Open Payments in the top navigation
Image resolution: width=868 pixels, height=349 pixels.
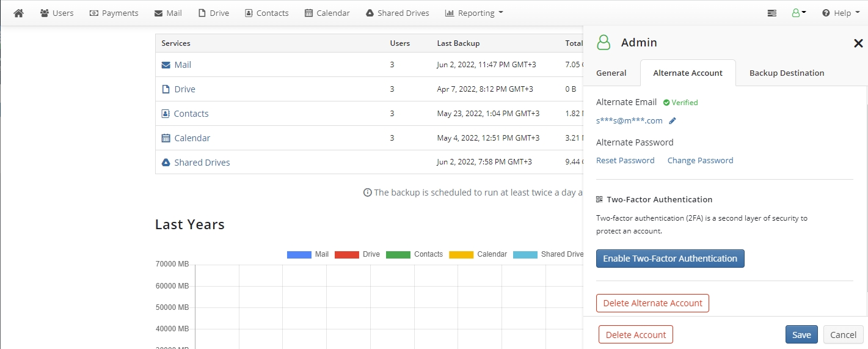click(x=114, y=13)
